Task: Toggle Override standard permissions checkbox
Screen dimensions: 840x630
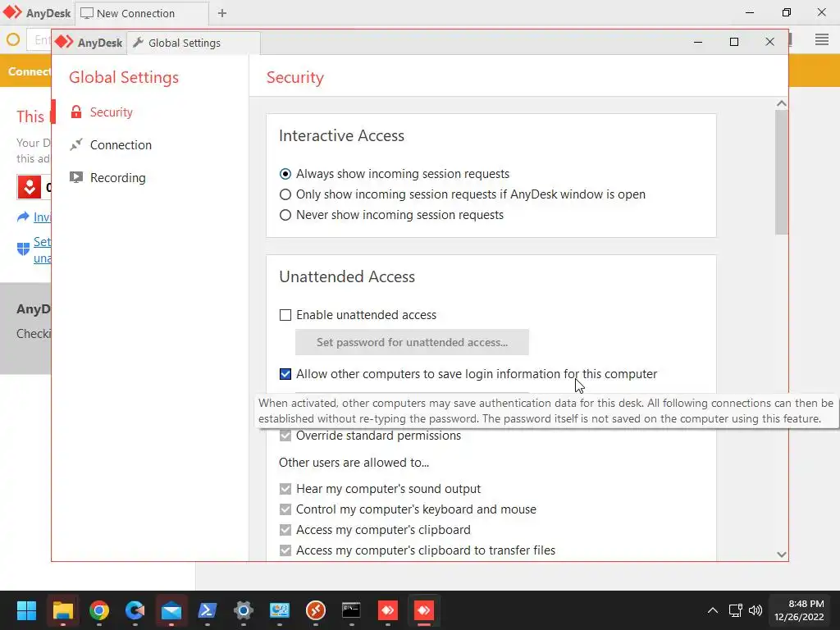Action: point(285,436)
